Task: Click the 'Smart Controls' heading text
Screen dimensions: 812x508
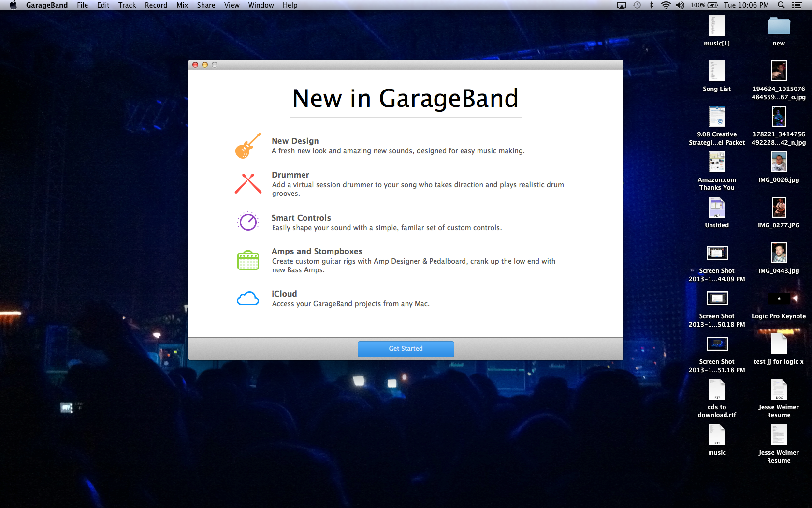Action: pyautogui.click(x=301, y=218)
